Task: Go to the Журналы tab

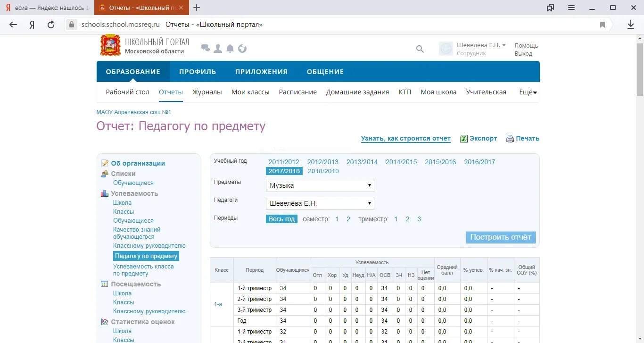Action: (x=207, y=92)
